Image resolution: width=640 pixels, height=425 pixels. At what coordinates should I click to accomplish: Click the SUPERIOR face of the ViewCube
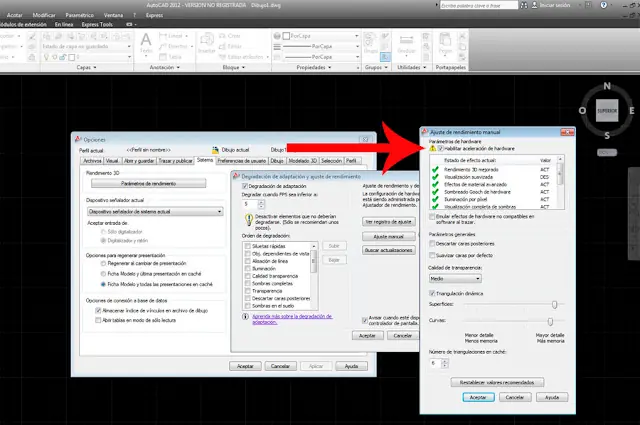pos(607,111)
